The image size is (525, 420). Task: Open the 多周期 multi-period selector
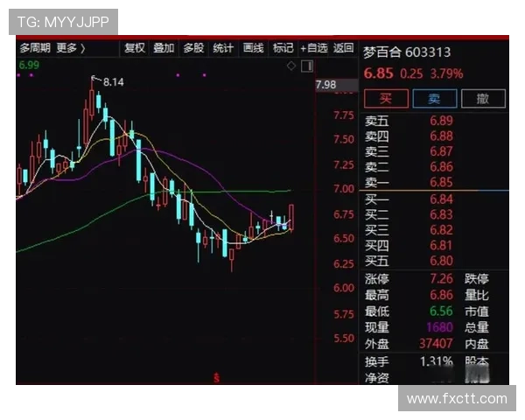coord(35,48)
